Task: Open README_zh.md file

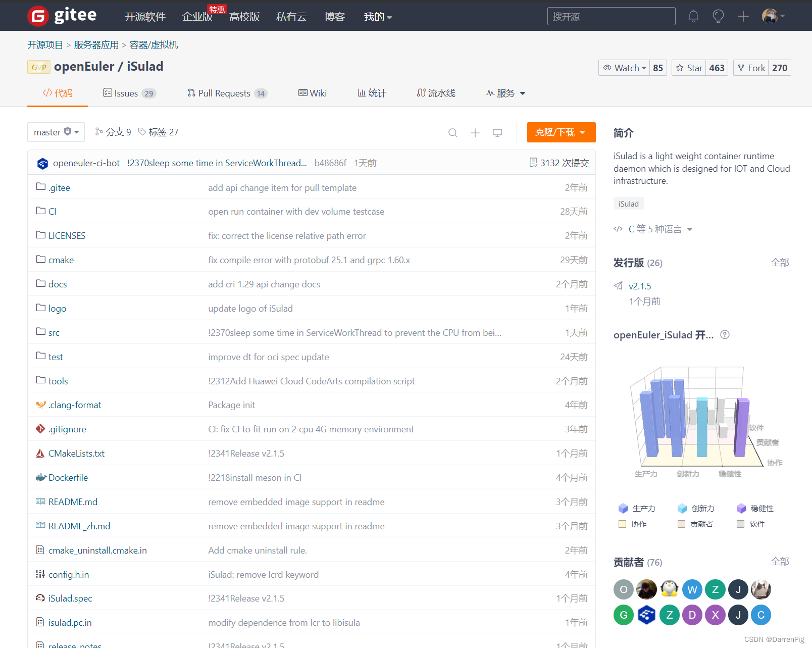Action: click(x=79, y=526)
